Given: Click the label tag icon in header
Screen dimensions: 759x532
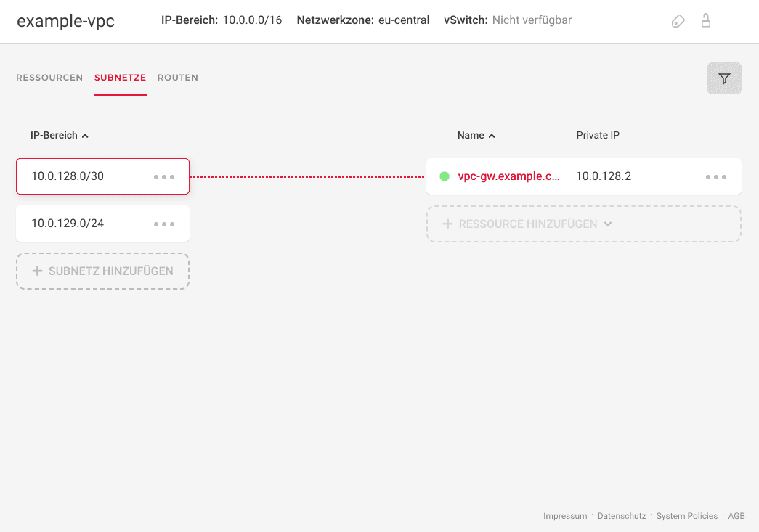Looking at the screenshot, I should pyautogui.click(x=678, y=21).
